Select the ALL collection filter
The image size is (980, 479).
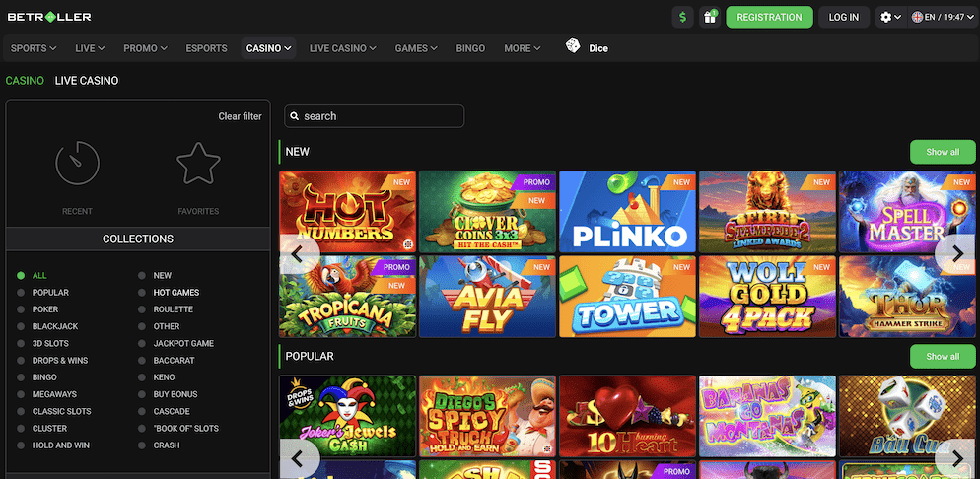tap(33, 275)
